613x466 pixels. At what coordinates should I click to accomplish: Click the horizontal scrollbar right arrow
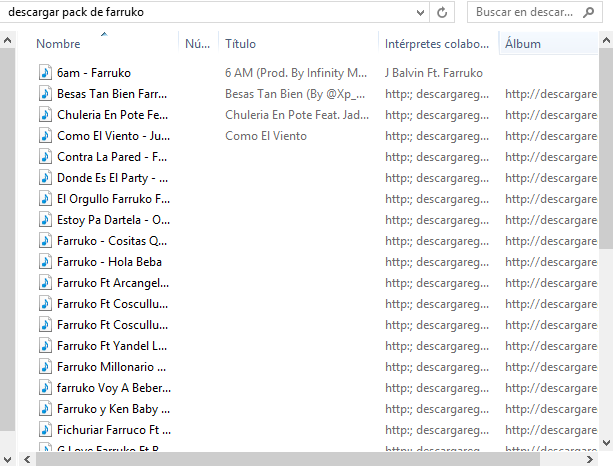click(590, 459)
